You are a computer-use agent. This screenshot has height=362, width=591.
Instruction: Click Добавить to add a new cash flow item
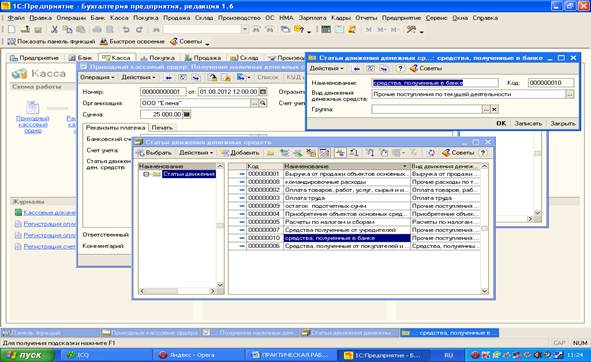[240, 153]
